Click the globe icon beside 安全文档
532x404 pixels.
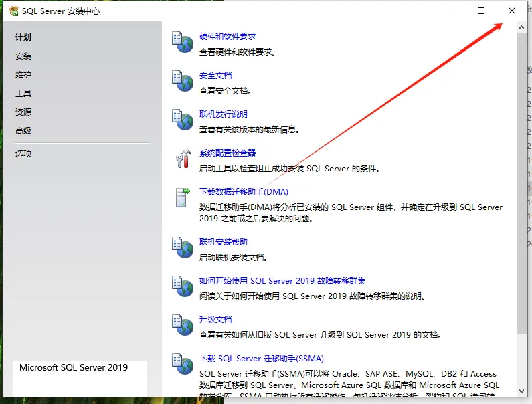[x=183, y=81]
